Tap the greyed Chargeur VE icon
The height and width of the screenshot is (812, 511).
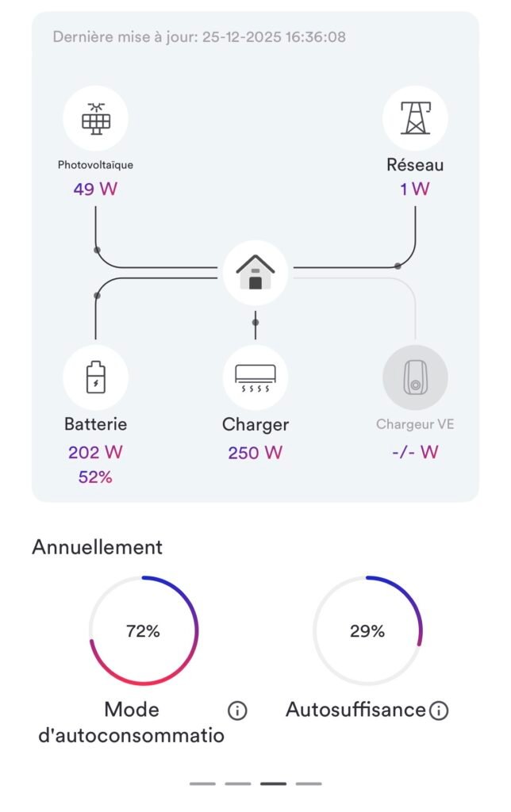pyautogui.click(x=415, y=377)
